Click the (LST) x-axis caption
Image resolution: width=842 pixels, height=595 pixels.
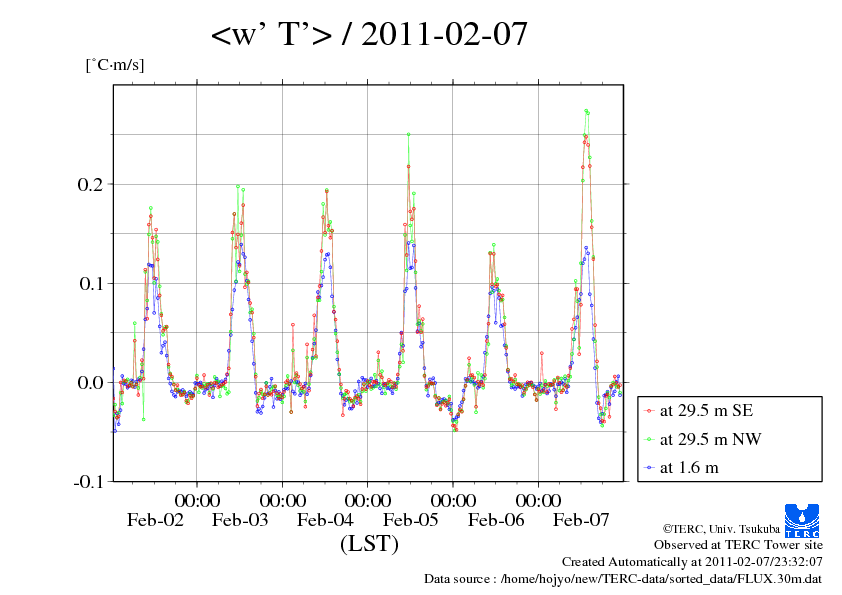(369, 545)
